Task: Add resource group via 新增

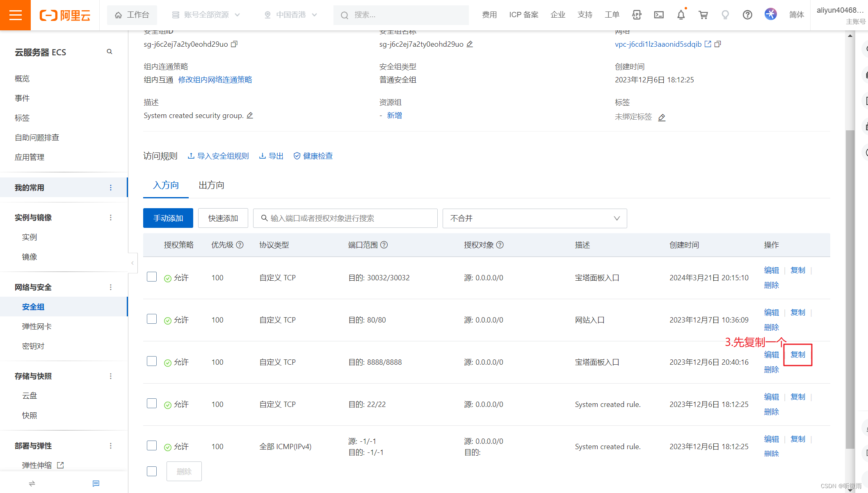Action: [x=394, y=116]
